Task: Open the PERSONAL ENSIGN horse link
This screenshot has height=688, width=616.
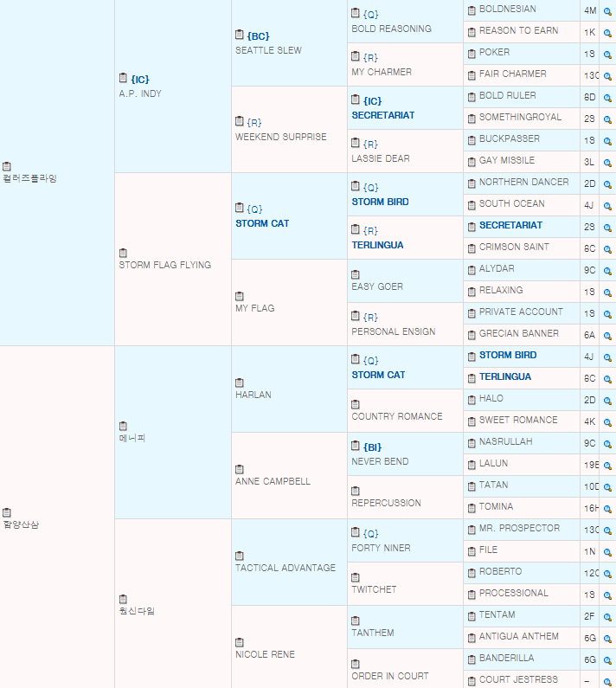Action: point(394,331)
